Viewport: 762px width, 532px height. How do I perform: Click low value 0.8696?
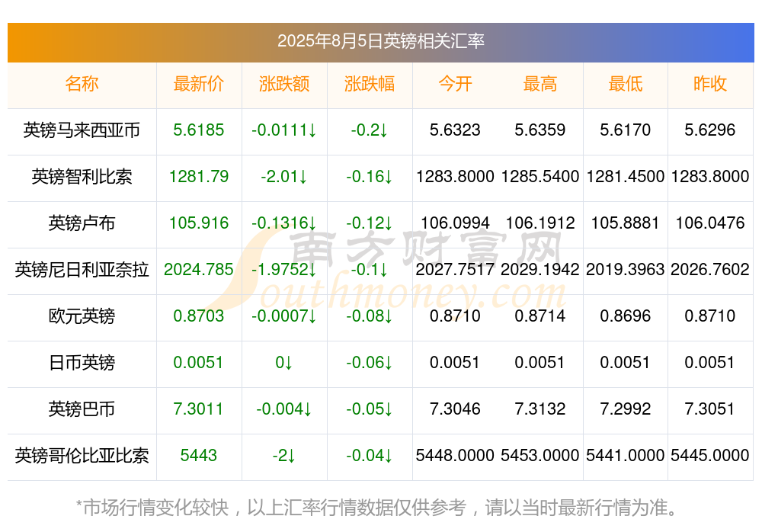(626, 316)
